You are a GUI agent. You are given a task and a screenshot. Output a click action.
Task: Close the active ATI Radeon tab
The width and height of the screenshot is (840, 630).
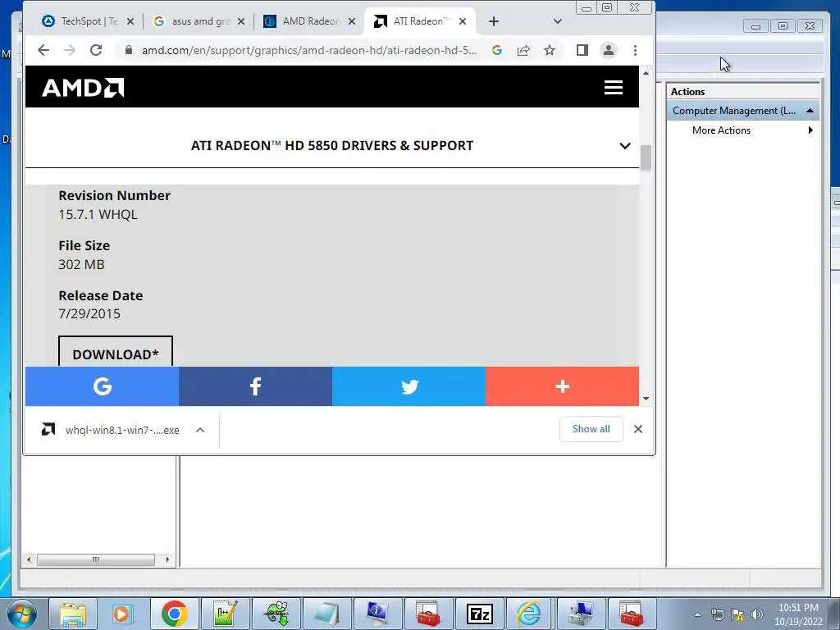click(x=463, y=21)
